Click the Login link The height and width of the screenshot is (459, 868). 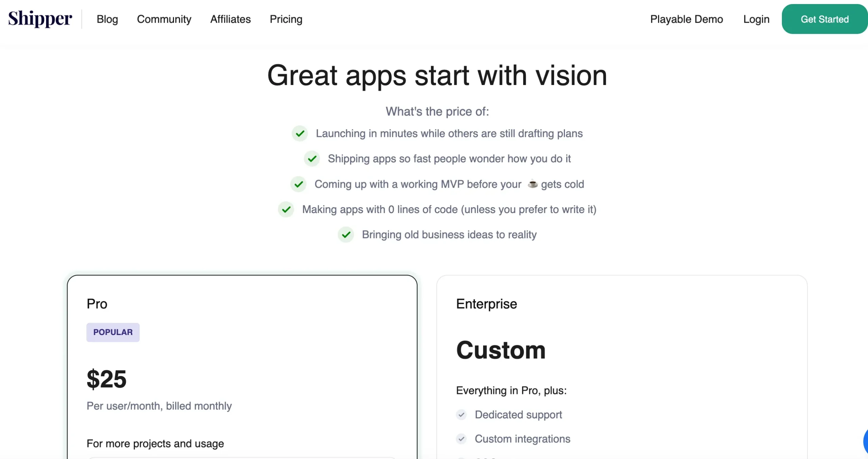(756, 19)
